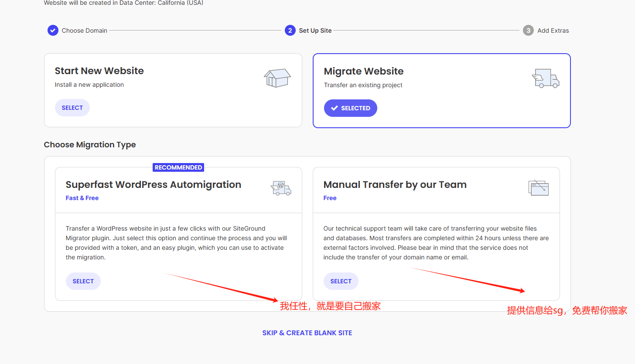This screenshot has width=635, height=364.
Task: Click the Choose Domain step label
Action: pos(85,31)
